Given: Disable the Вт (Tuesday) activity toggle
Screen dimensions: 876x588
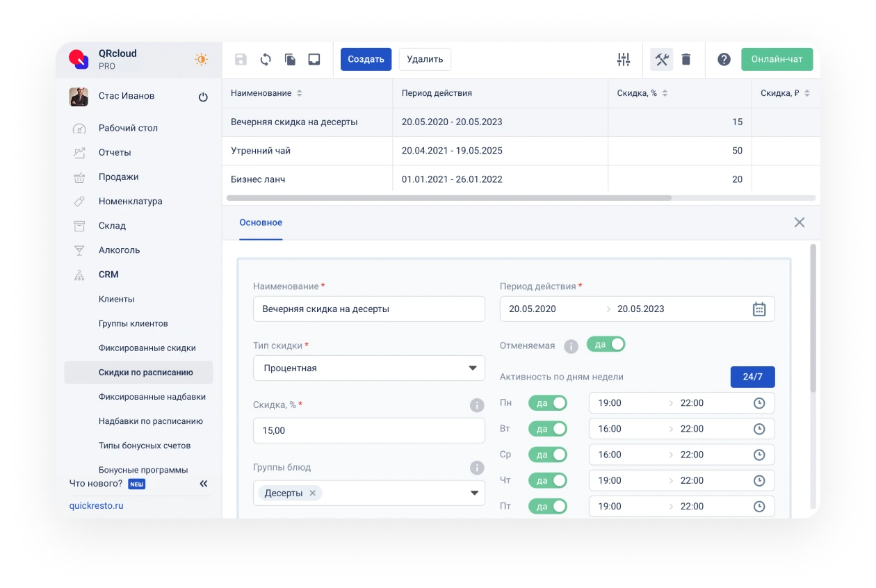Looking at the screenshot, I should (x=547, y=429).
